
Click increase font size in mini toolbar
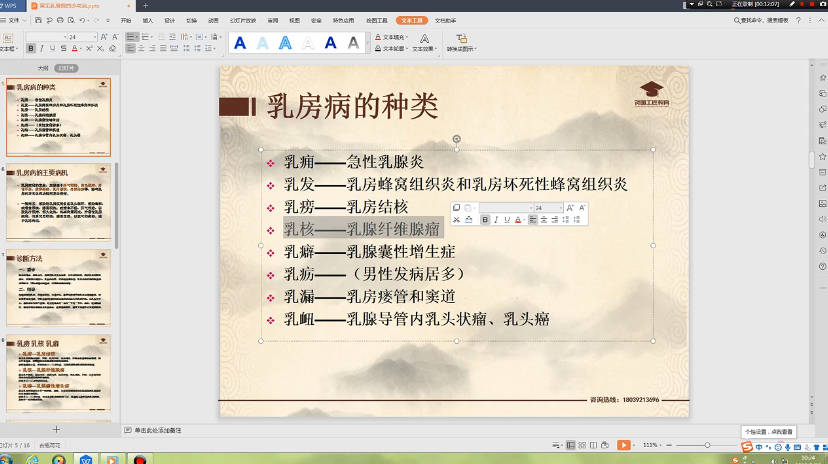(x=570, y=208)
